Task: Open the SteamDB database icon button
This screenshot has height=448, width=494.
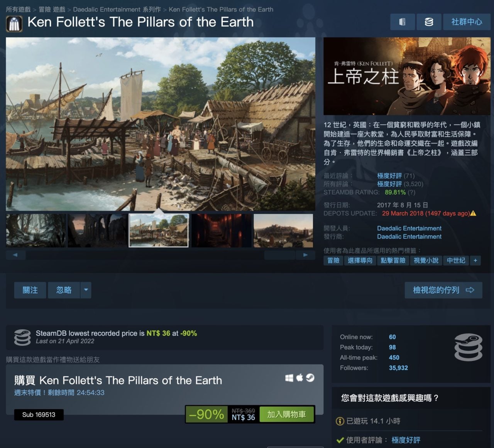Action: [429, 22]
